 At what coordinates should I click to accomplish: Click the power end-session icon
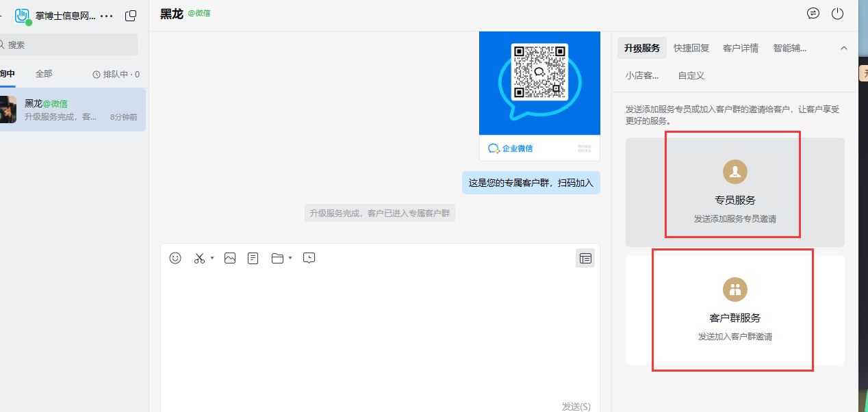click(x=837, y=13)
